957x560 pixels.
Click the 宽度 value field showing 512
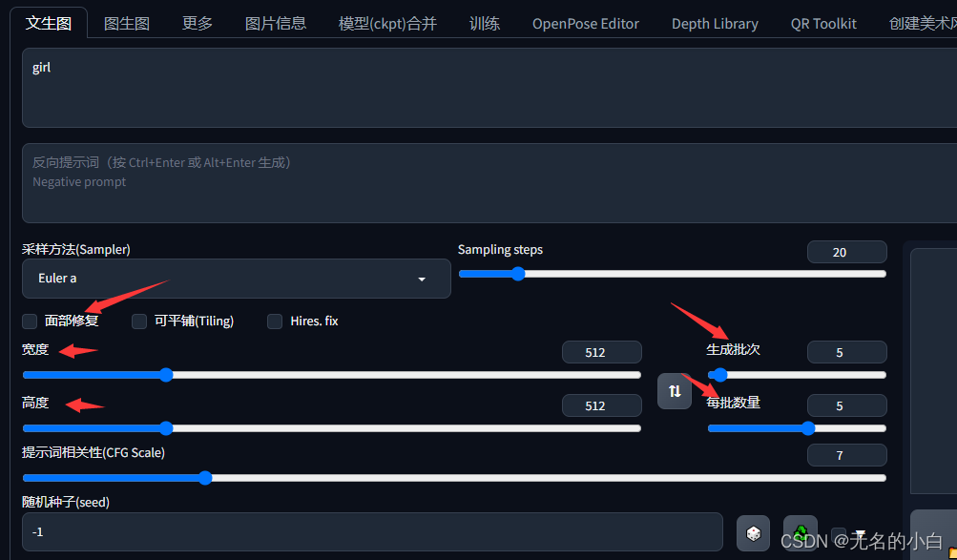point(602,352)
